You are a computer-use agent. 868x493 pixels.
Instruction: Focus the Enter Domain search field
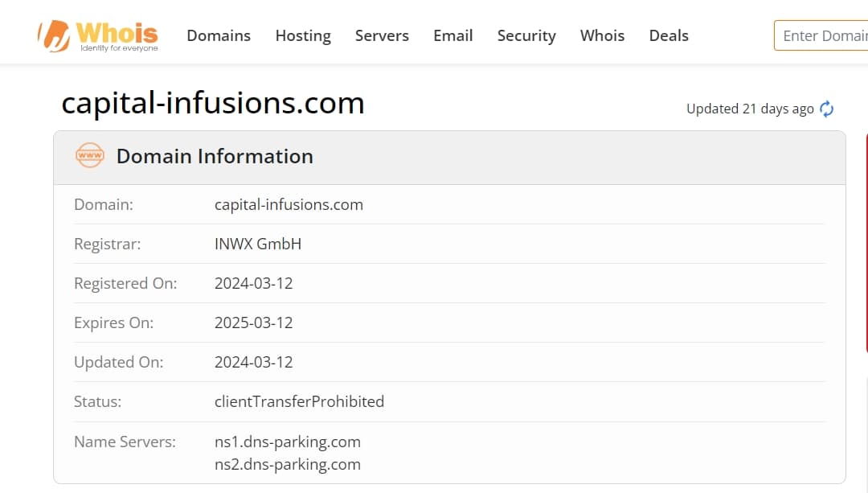[x=821, y=35]
